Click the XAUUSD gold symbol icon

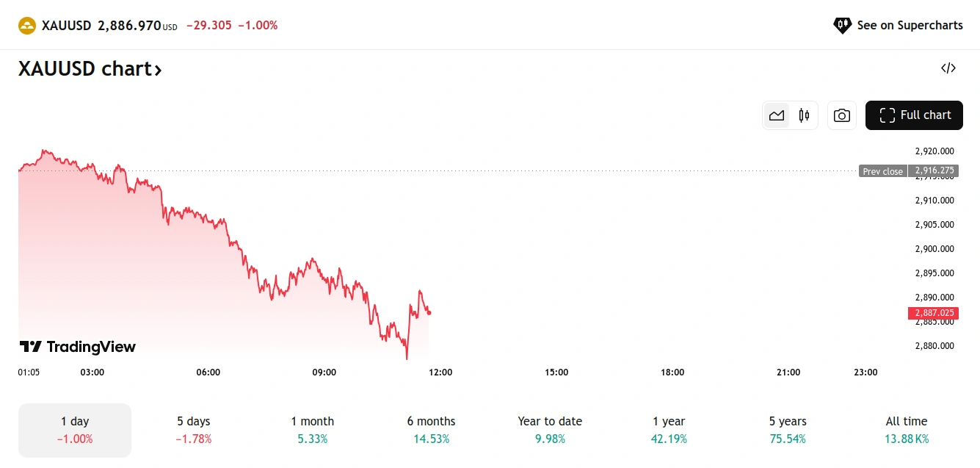pos(27,26)
